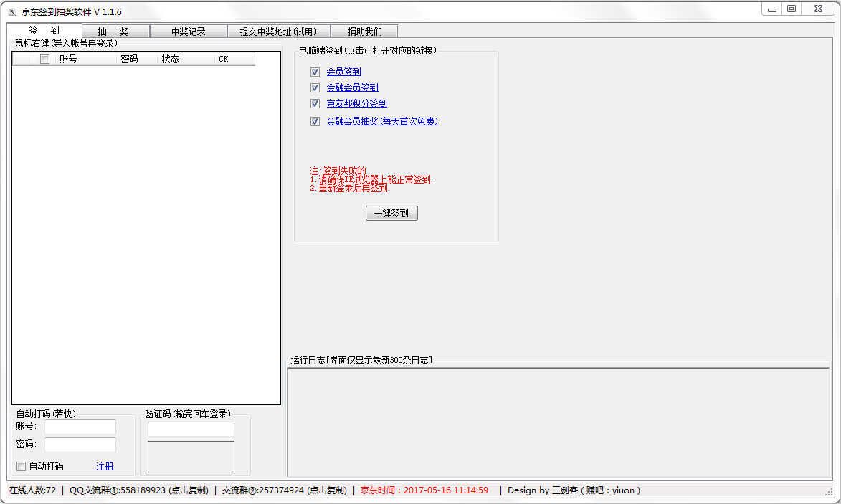Click the 验证码 entry field

click(191, 429)
